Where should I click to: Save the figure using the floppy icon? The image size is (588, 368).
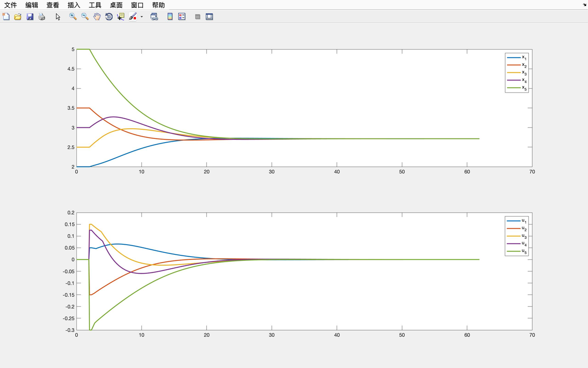point(30,17)
